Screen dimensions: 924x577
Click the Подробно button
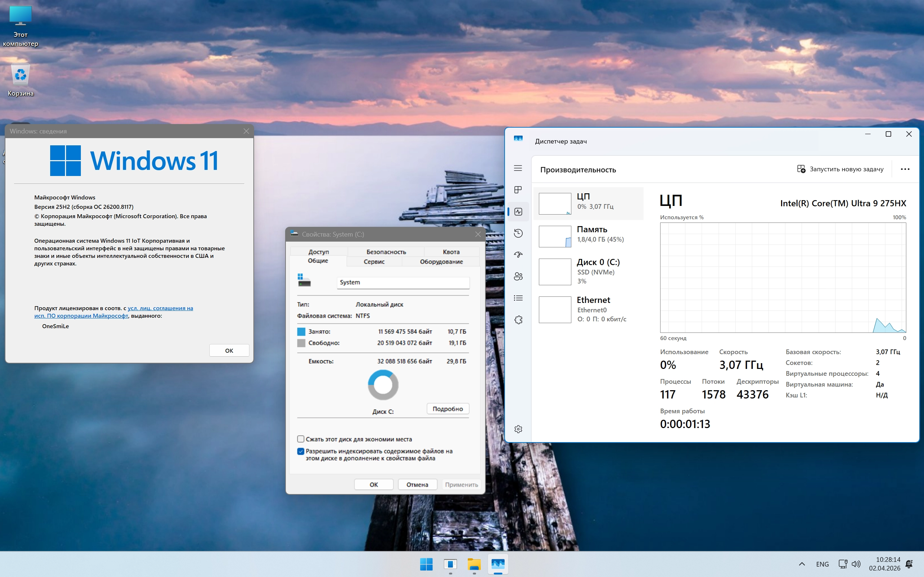[448, 409]
